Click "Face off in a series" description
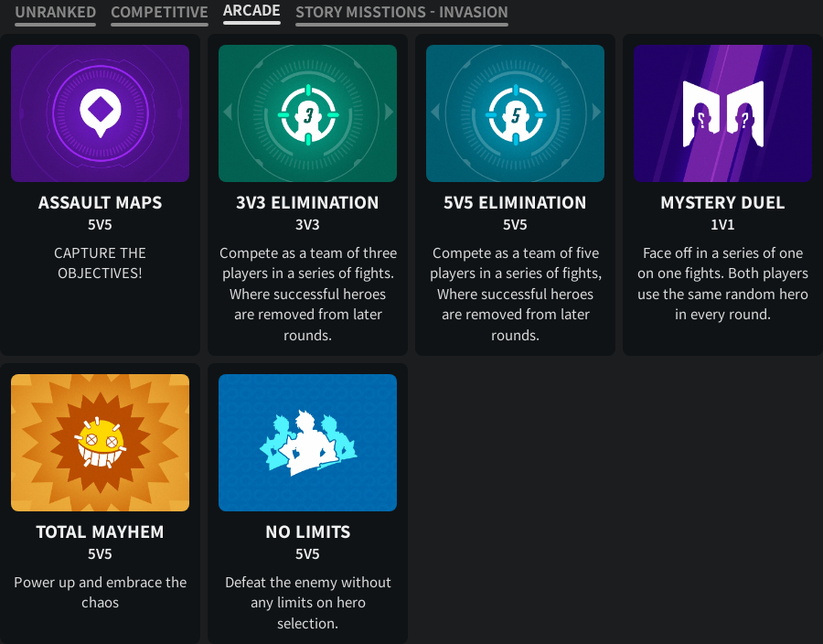Viewport: 823px width, 644px height. 722,284
